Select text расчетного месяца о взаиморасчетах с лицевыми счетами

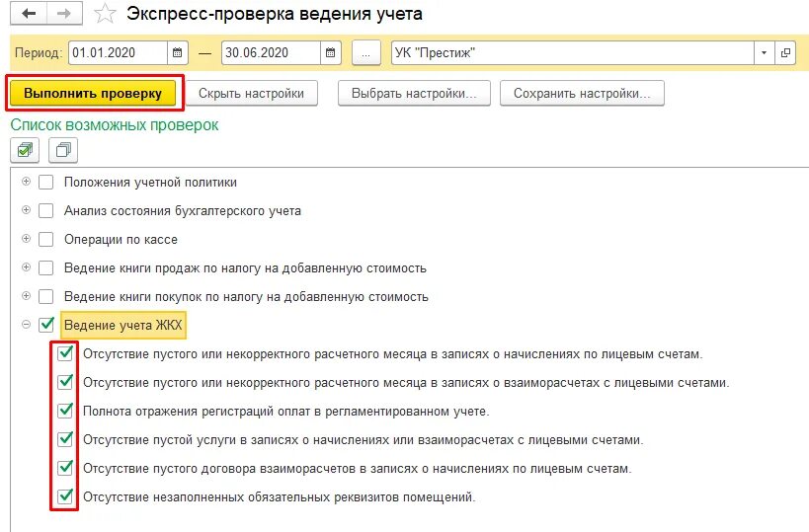click(406, 383)
